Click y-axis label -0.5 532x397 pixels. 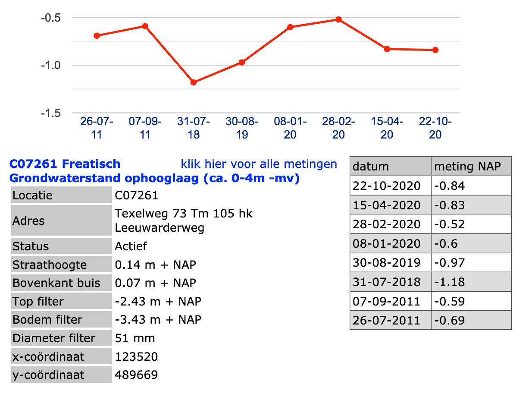[50, 18]
